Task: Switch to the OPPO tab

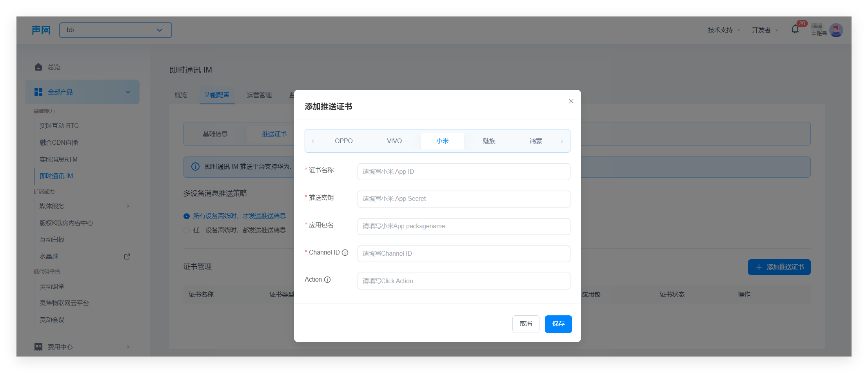Action: [344, 141]
